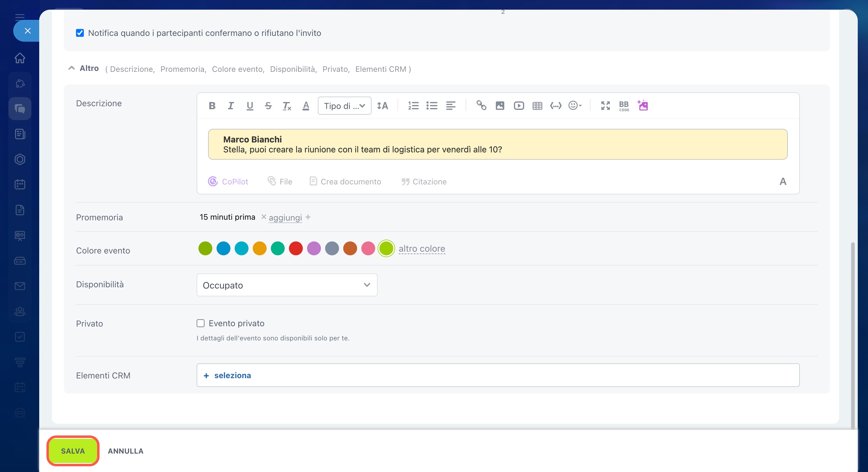This screenshot has width=868, height=472.
Task: Insert a table in the editor
Action: 537,106
